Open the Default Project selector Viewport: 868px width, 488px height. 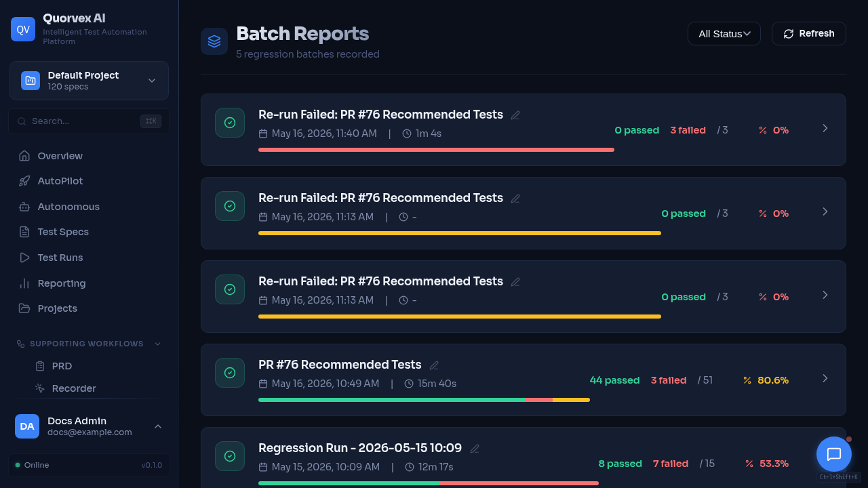point(89,81)
